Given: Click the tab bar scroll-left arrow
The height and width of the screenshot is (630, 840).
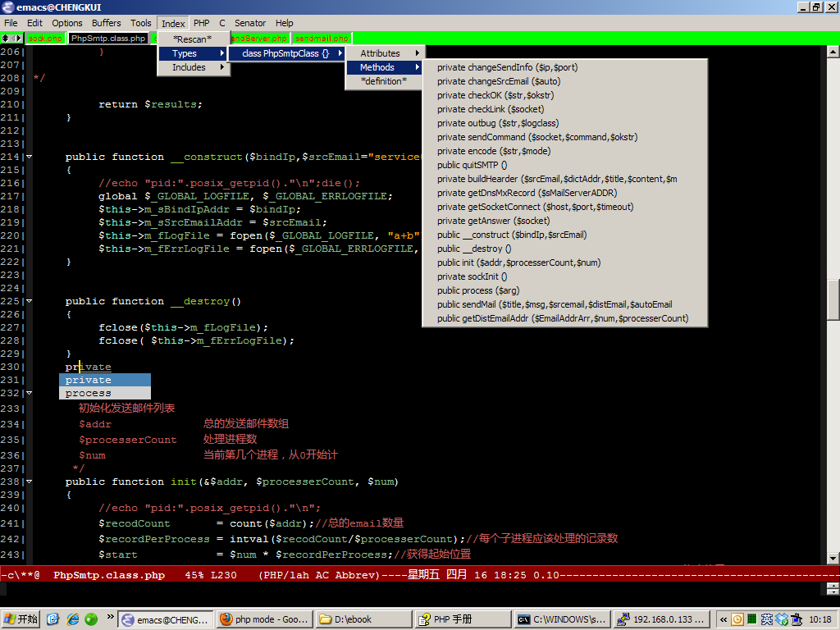Looking at the screenshot, I should (x=14, y=38).
